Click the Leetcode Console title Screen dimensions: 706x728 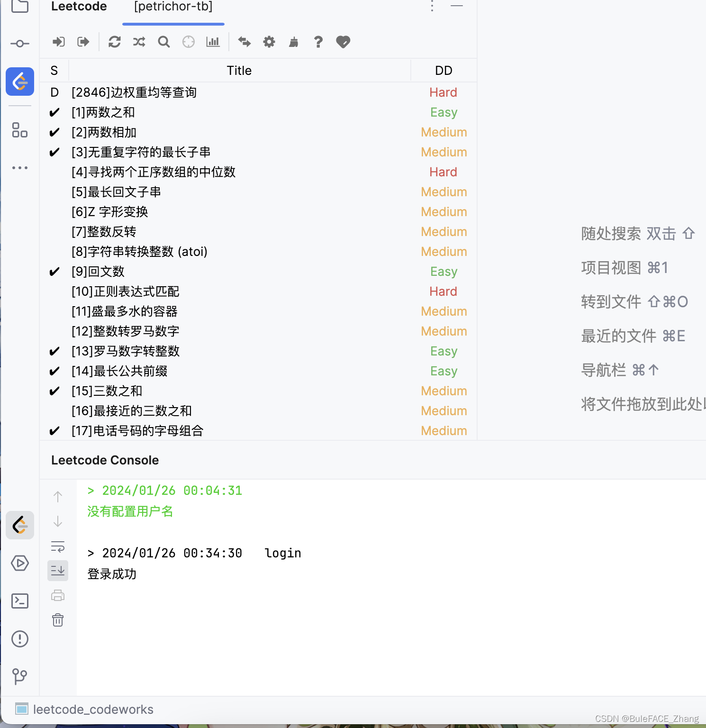point(105,460)
